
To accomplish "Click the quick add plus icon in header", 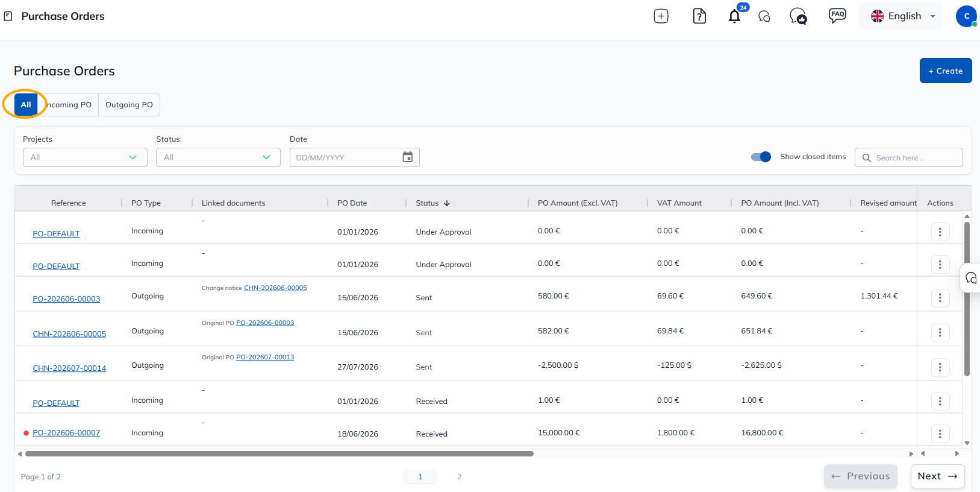I will [x=661, y=16].
